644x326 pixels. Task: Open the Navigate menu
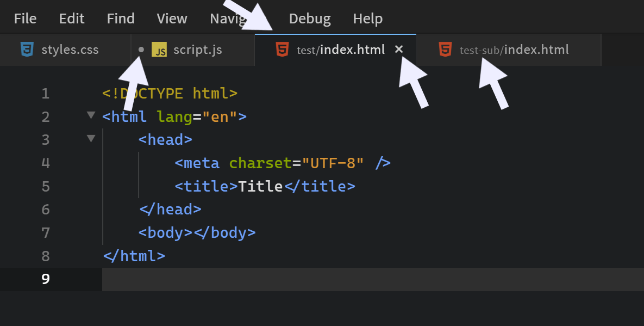point(228,18)
